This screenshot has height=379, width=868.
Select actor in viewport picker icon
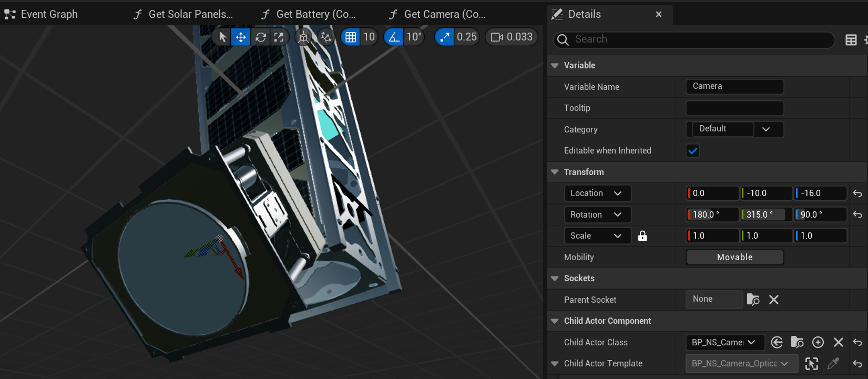(x=811, y=364)
